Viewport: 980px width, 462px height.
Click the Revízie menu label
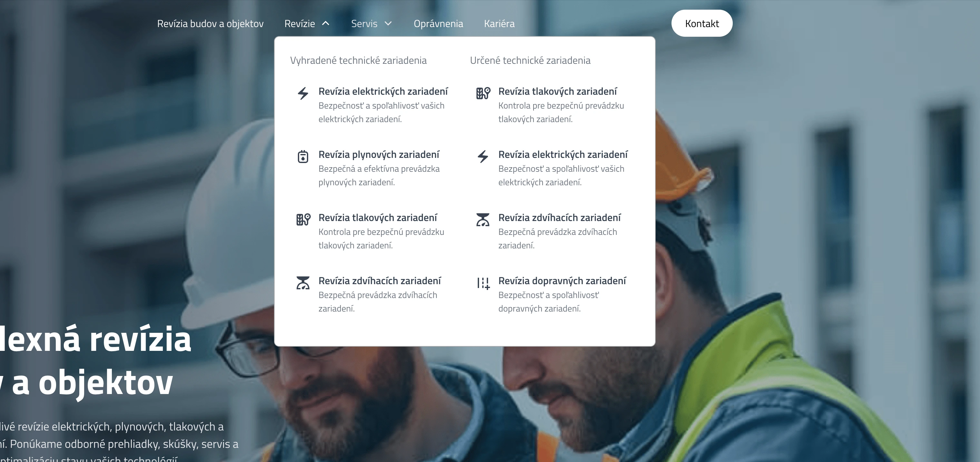click(300, 24)
